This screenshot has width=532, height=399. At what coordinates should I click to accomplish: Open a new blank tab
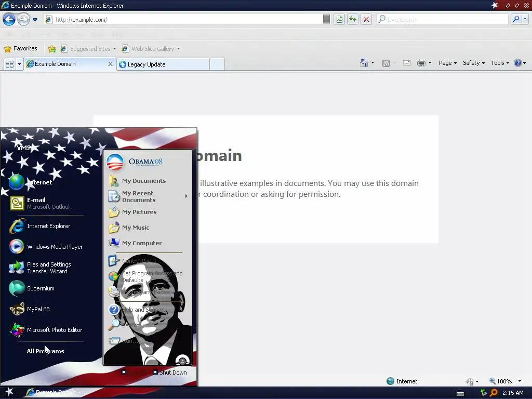click(x=217, y=64)
